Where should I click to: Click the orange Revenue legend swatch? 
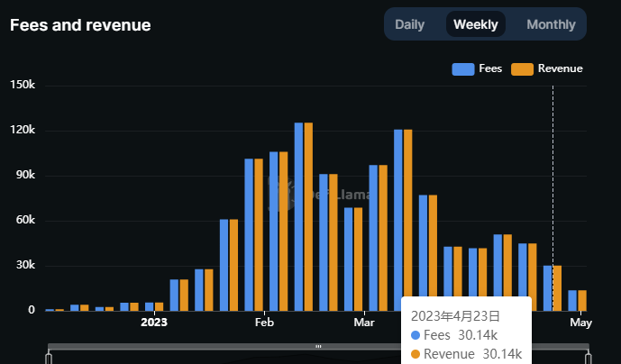pyautogui.click(x=523, y=69)
